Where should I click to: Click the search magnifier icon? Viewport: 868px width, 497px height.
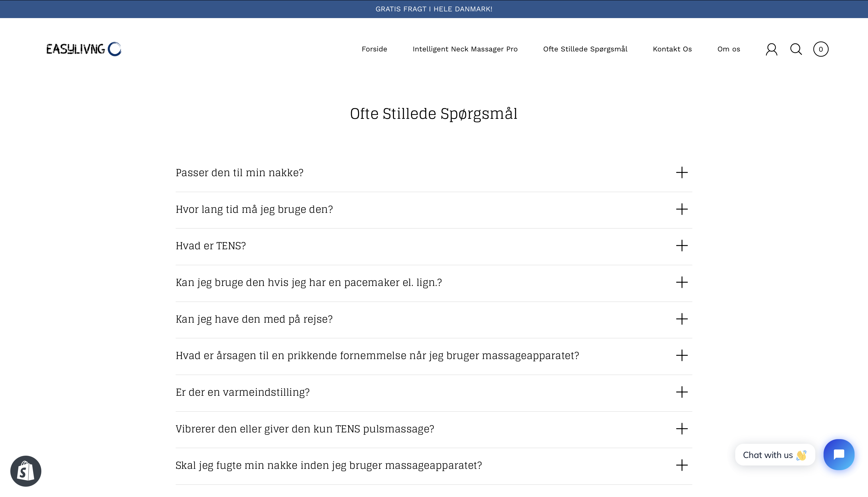796,49
